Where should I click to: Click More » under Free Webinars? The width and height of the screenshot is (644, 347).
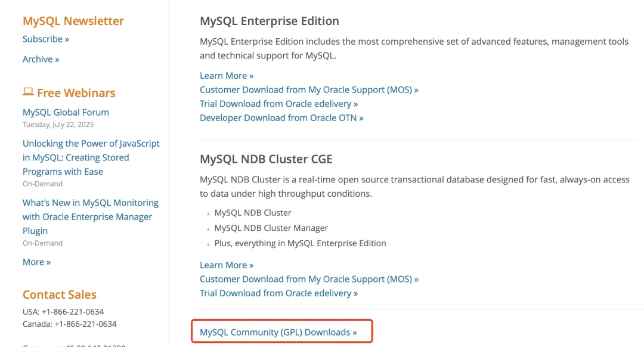click(x=36, y=262)
